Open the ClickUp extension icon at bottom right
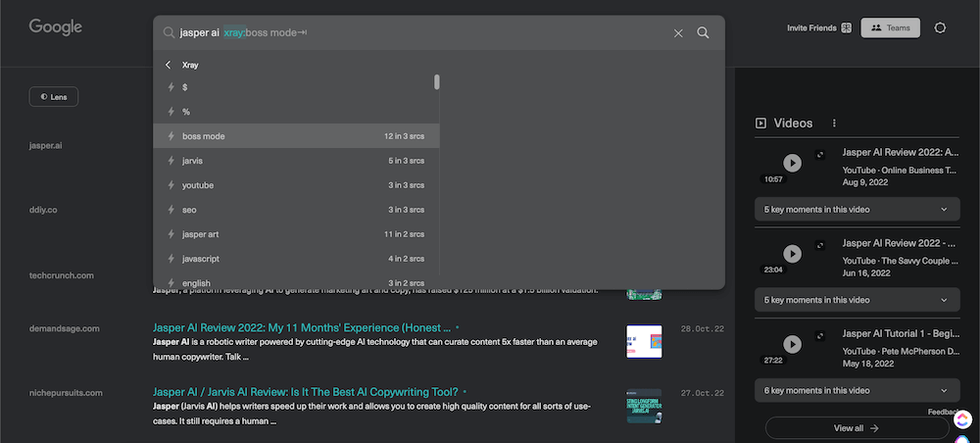This screenshot has height=443, width=980. pyautogui.click(x=962, y=419)
